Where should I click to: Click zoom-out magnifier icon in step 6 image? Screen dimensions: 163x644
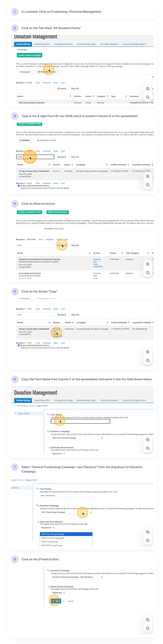coord(148,448)
